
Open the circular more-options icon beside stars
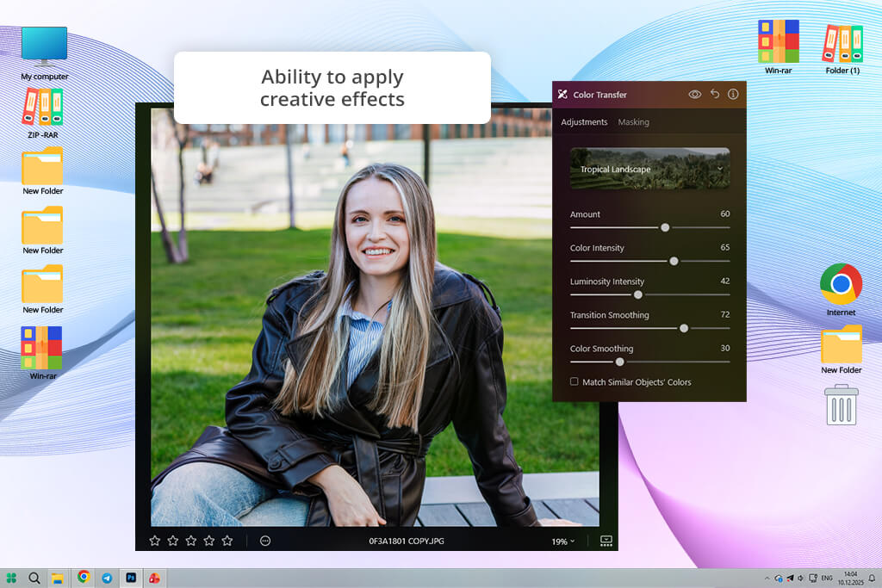click(265, 541)
